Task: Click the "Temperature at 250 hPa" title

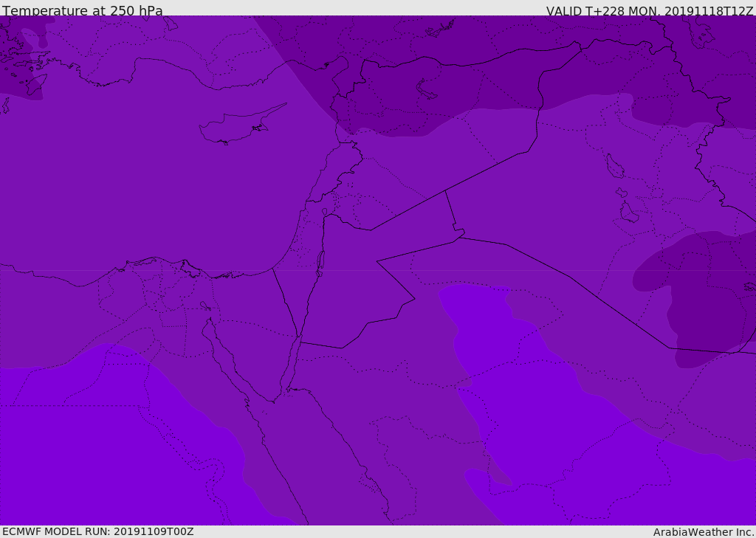Action: pyautogui.click(x=82, y=11)
